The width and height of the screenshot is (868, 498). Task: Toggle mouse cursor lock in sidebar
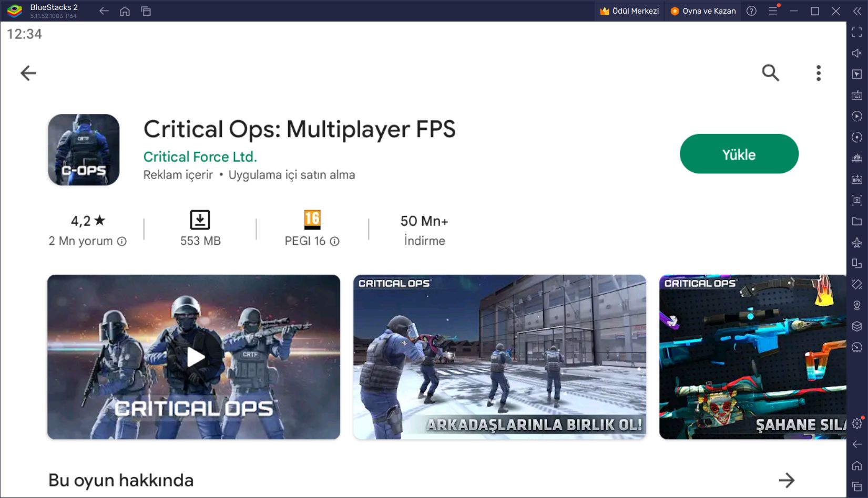(857, 74)
